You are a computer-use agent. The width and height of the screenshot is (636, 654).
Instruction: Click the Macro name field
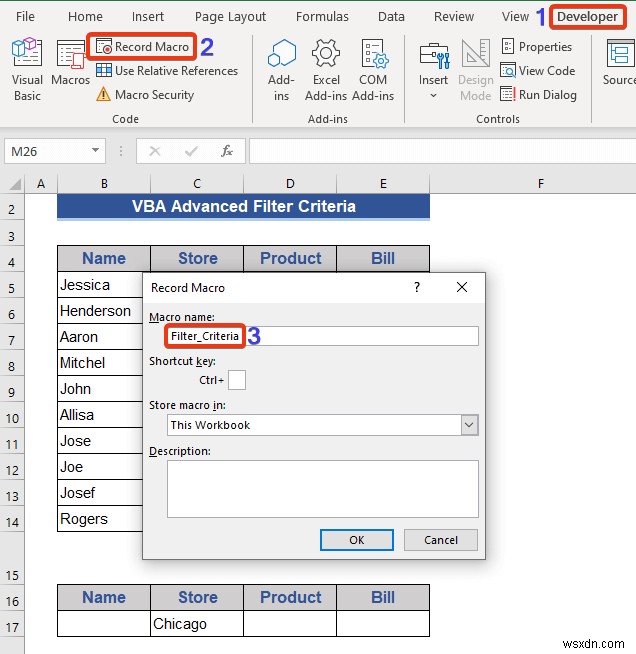[x=322, y=336]
